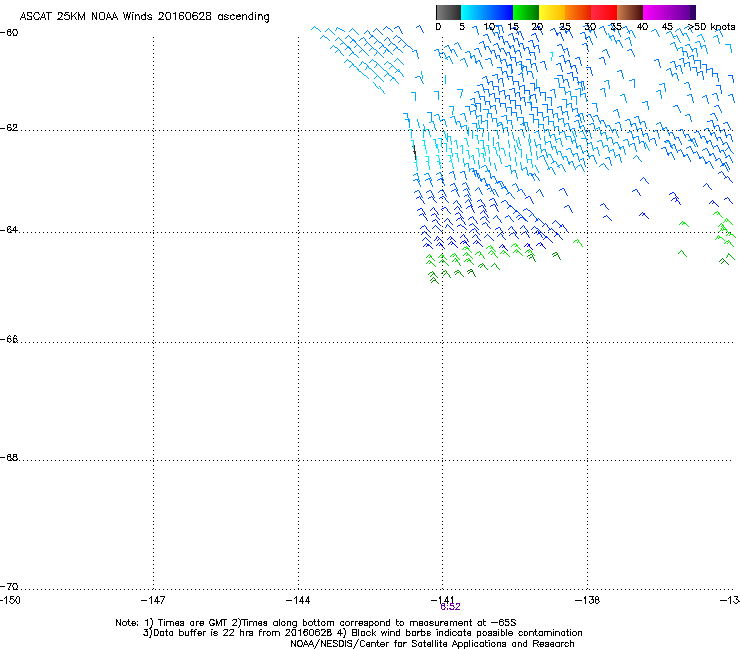Viewport: 740px width, 650px height.
Task: Click the purple '6:52' overpass time label
Action: point(450,607)
